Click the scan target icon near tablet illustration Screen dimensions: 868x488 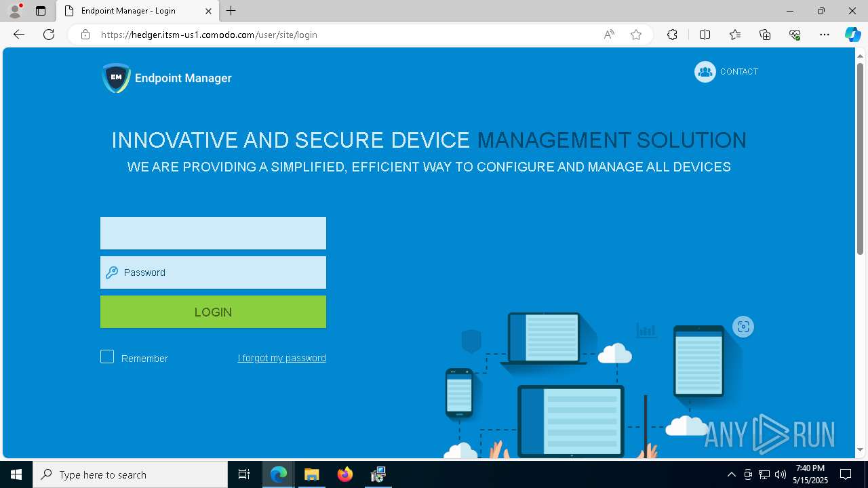743,327
